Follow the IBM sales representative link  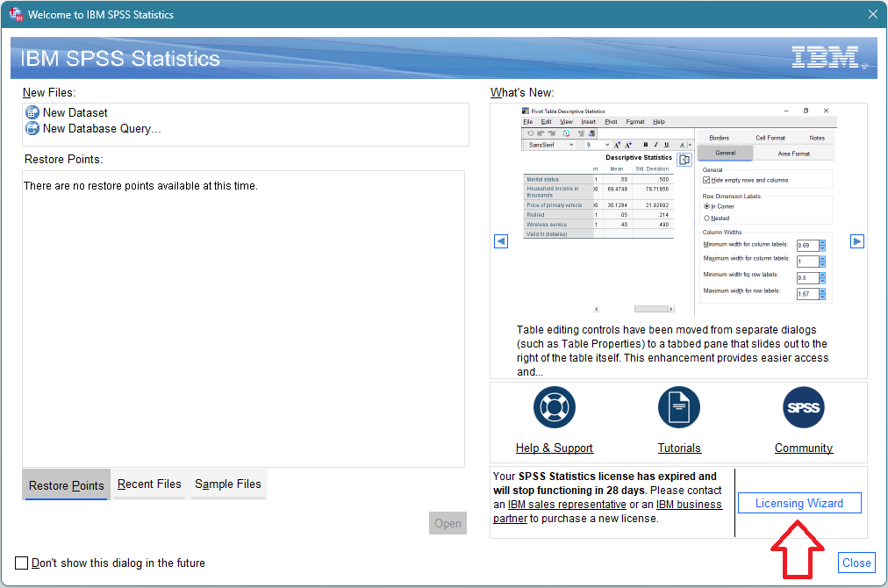click(567, 504)
